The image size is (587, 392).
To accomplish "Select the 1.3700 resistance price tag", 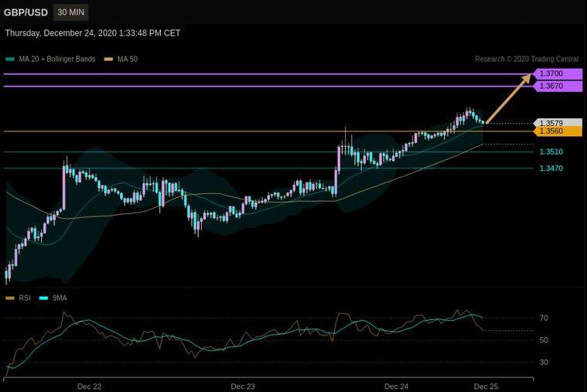I will coord(558,73).
